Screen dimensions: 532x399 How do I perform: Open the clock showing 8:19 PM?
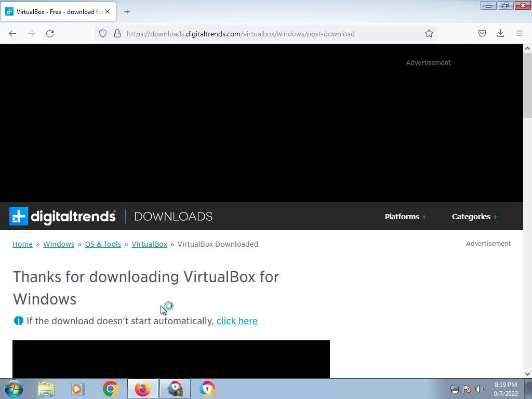click(x=506, y=389)
